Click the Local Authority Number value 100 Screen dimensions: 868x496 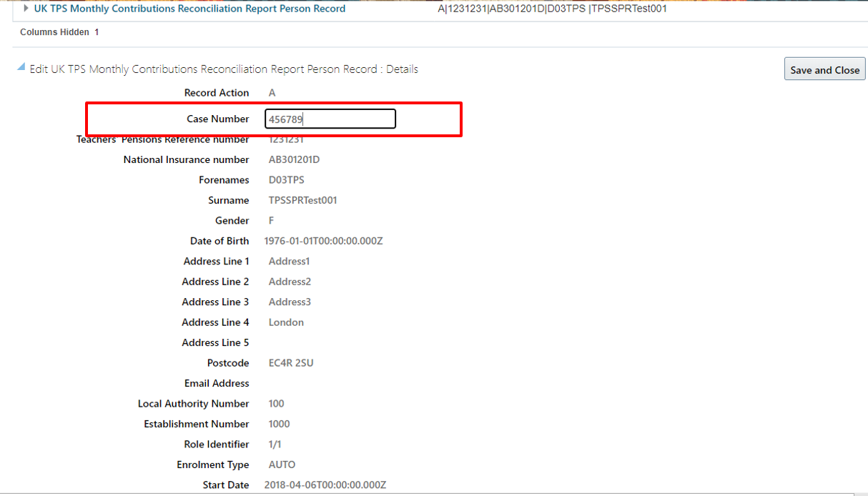276,404
